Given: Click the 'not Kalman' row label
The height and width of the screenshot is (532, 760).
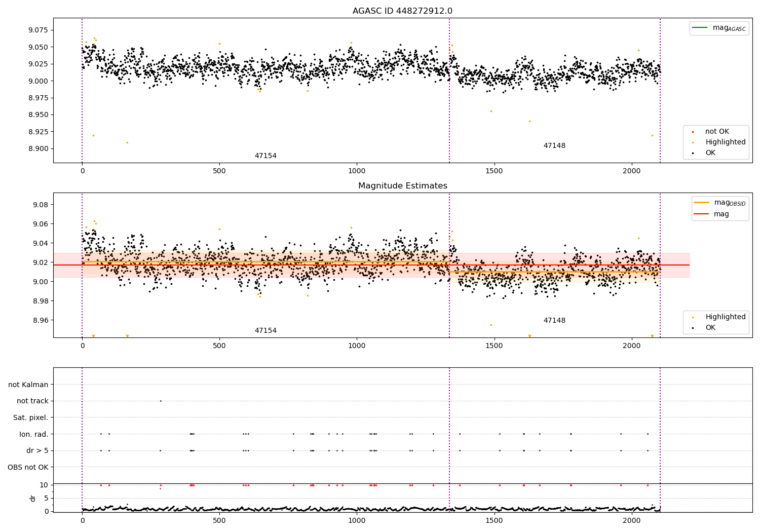Looking at the screenshot, I should point(28,385).
